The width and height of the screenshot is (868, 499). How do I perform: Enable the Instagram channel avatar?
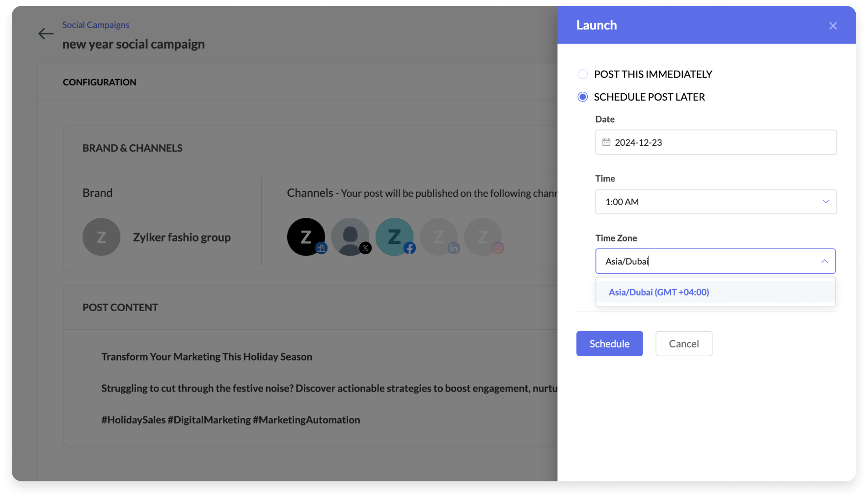click(483, 237)
